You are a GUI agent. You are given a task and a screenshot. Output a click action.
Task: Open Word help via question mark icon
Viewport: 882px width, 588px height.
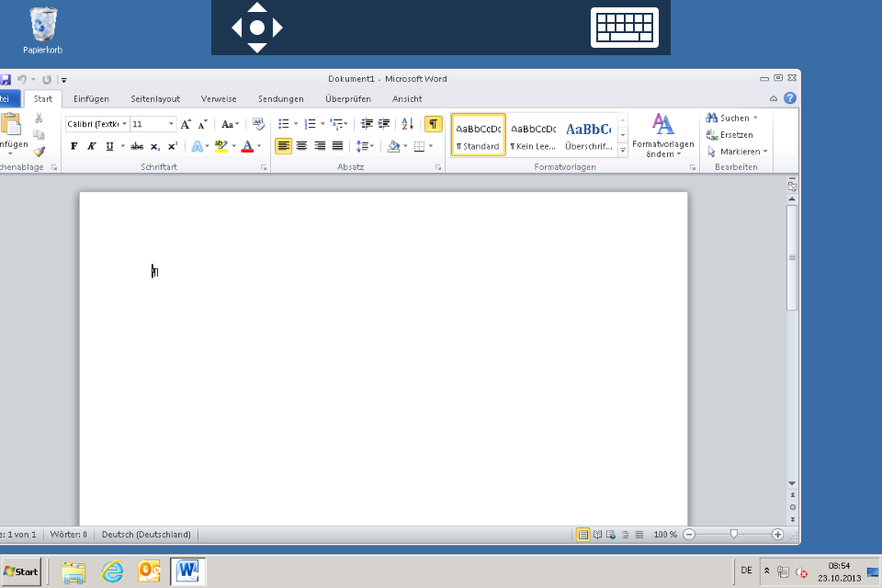point(790,98)
